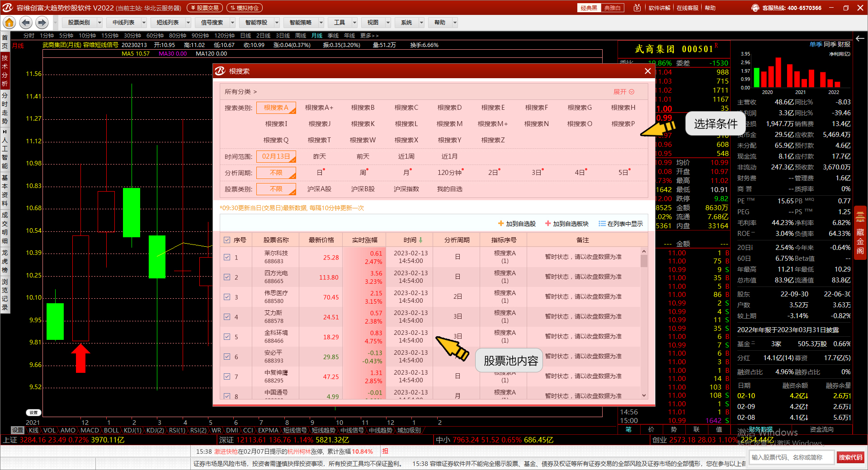This screenshot has width=868, height=470.
Task: Open the 在线客服 link
Action: point(687,8)
